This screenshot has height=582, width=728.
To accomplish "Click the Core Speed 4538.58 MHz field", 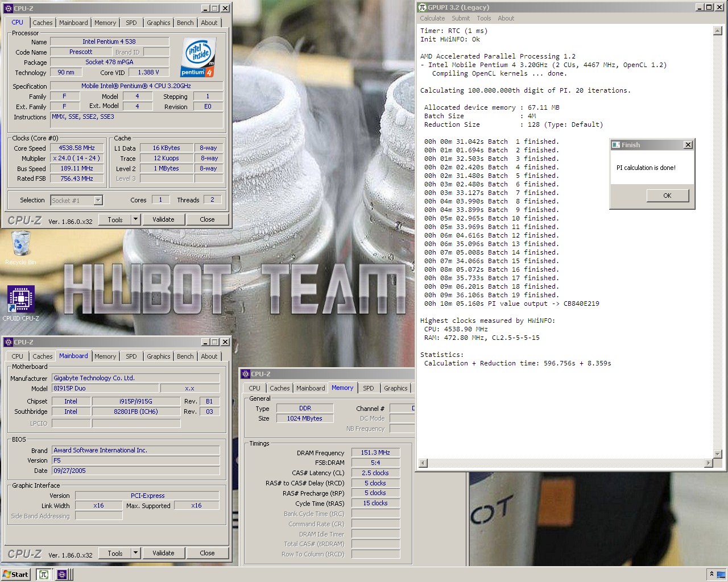I will click(x=77, y=148).
